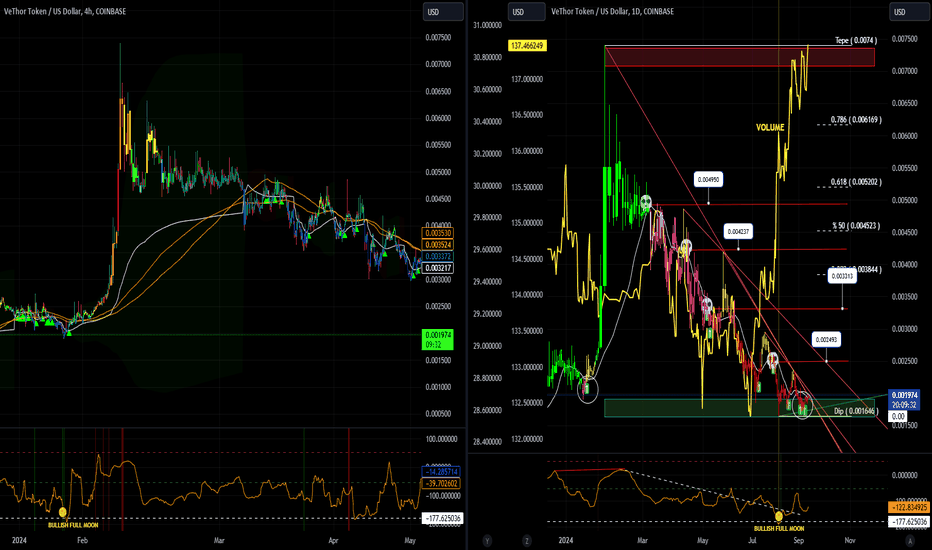Screen dimensions: 932x550
Task: Click the round Z button below the chart
Action: [x=527, y=540]
